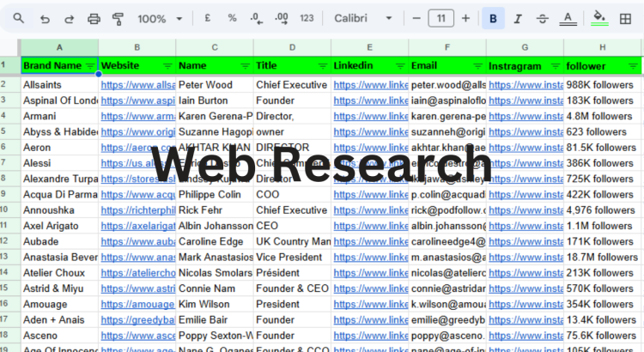Select the cell 'Annoushka'

(59, 210)
